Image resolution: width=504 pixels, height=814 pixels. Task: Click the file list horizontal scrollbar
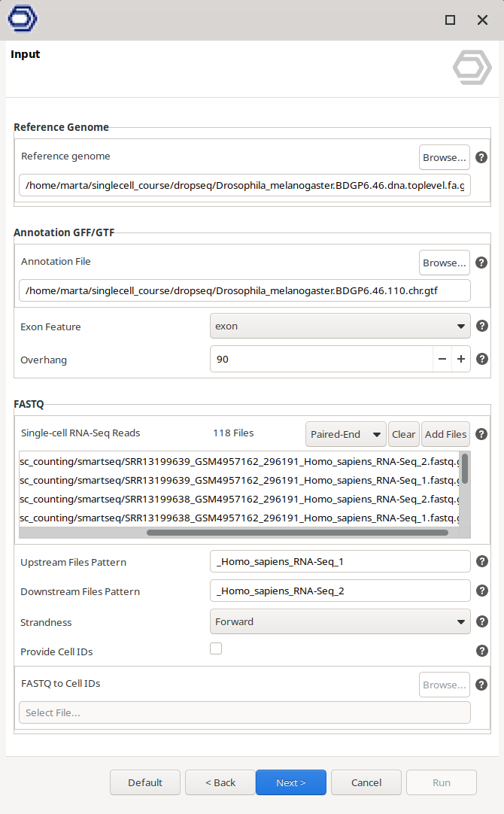(x=297, y=533)
